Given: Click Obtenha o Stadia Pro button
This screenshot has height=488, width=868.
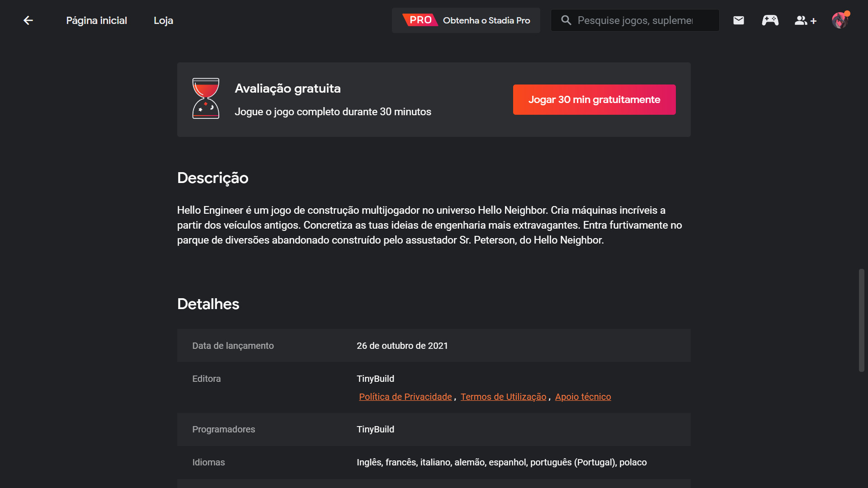Looking at the screenshot, I should [466, 20].
